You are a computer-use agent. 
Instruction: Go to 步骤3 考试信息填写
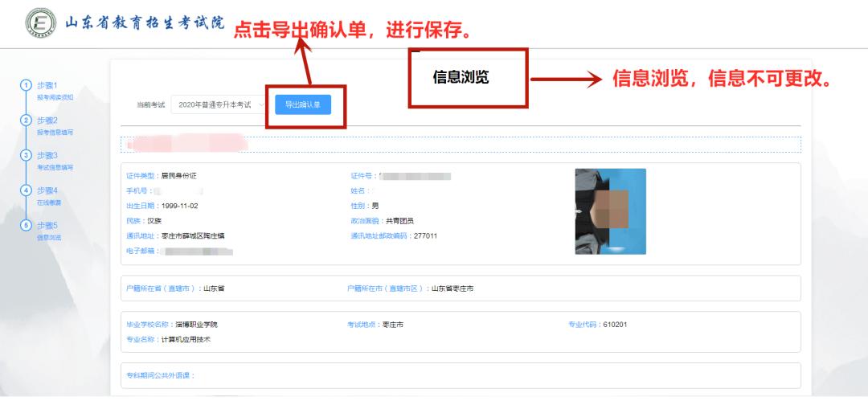pos(55,161)
